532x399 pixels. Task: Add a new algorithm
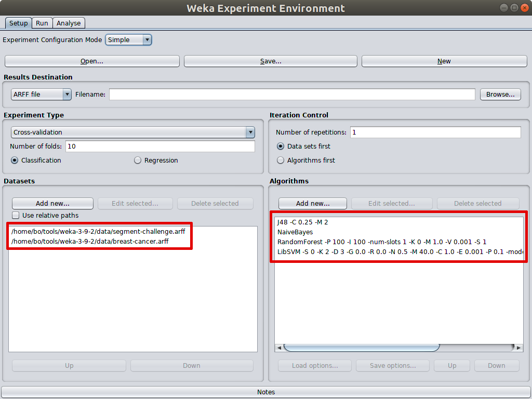point(312,203)
